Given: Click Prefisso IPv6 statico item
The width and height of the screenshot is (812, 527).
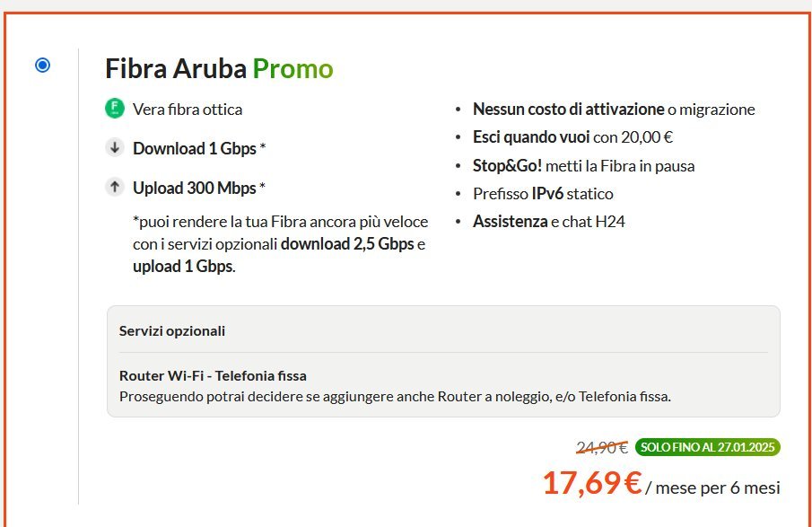Looking at the screenshot, I should [543, 194].
